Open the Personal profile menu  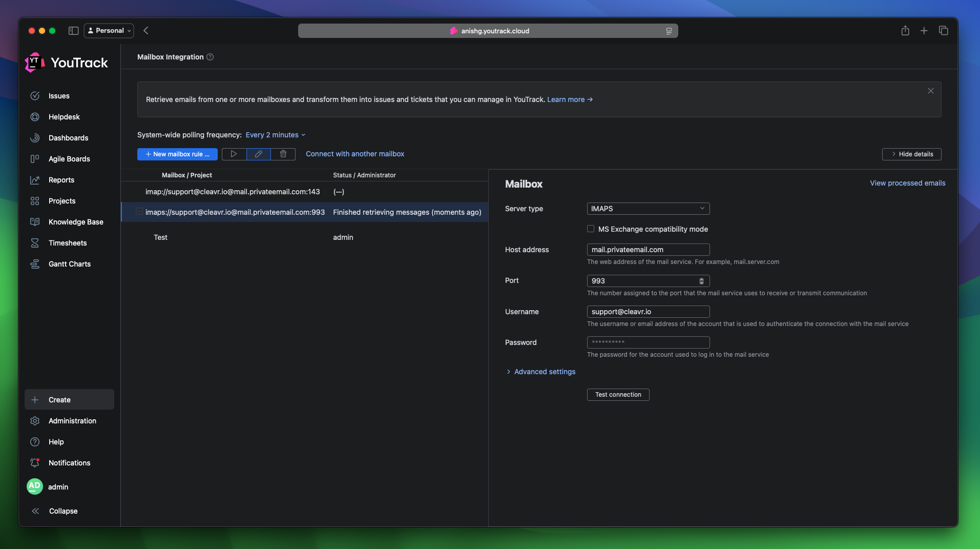[109, 30]
